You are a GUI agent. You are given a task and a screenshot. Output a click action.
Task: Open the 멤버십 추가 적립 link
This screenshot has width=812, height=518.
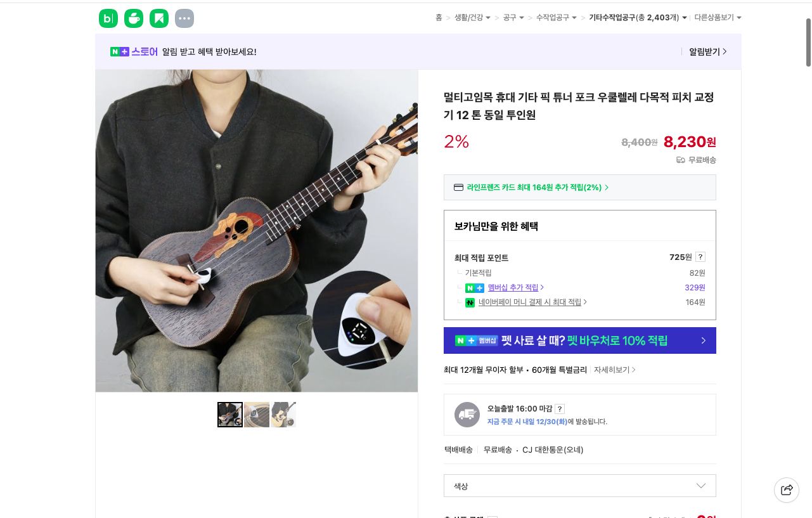pyautogui.click(x=513, y=287)
